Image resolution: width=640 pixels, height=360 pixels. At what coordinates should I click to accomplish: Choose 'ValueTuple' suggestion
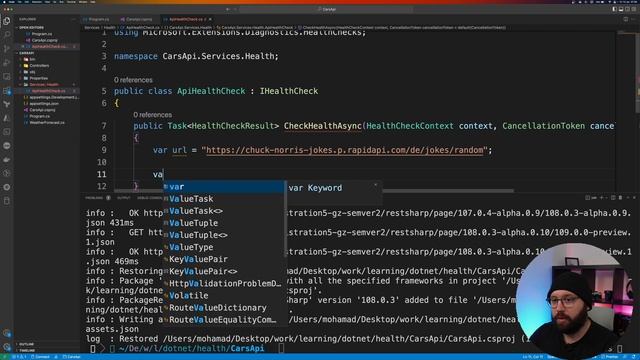pos(224,223)
